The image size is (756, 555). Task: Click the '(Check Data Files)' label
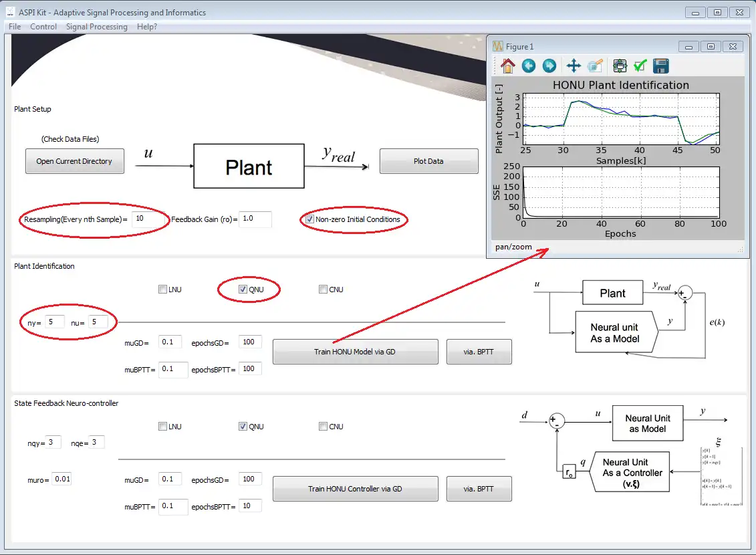point(70,139)
